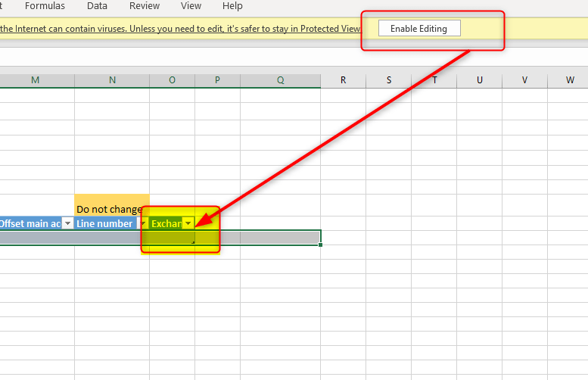Click the column S header
This screenshot has height=380, width=588.
pos(389,80)
